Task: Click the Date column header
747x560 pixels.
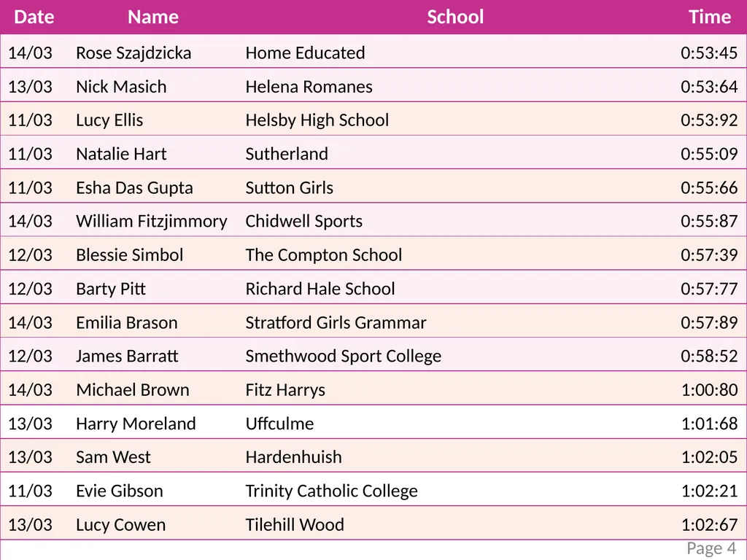Action: [x=34, y=17]
